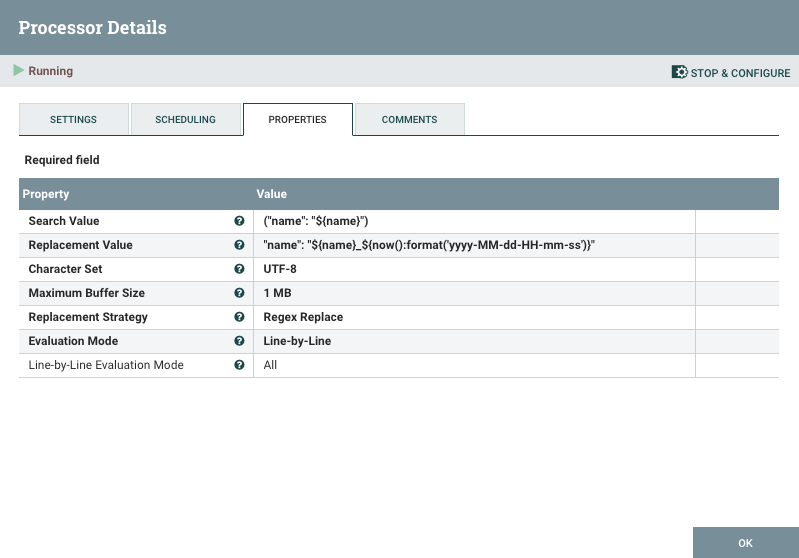Click the STOP & CONFIGURE link
This screenshot has width=799, height=558.
731,72
